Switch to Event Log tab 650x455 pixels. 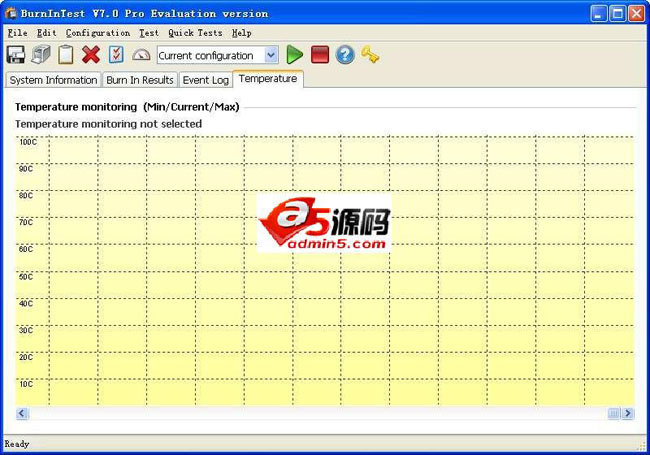[x=206, y=80]
